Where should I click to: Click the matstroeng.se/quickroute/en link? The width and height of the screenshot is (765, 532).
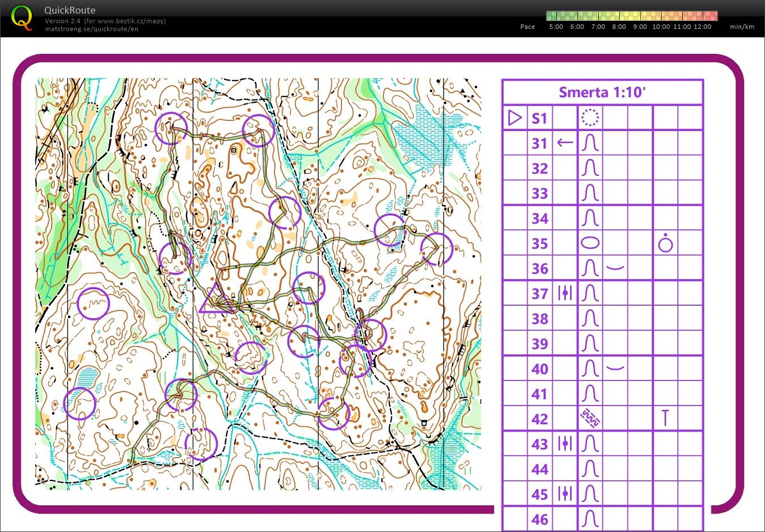(91, 29)
